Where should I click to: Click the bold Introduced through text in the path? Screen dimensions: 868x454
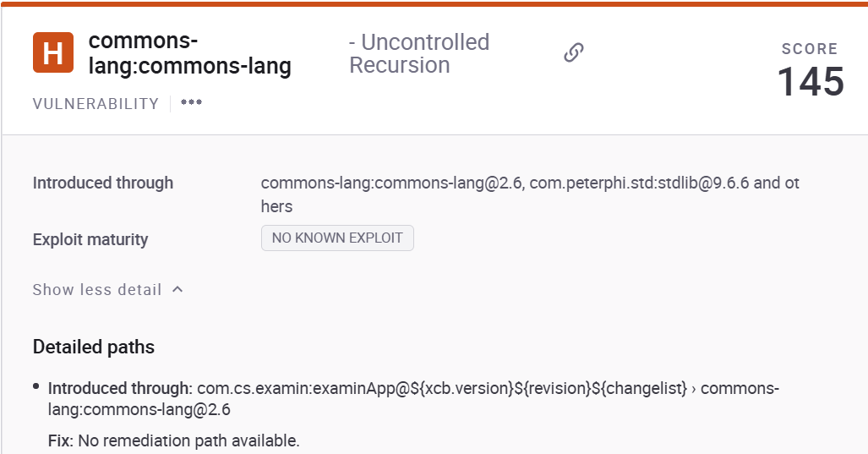[x=120, y=389]
